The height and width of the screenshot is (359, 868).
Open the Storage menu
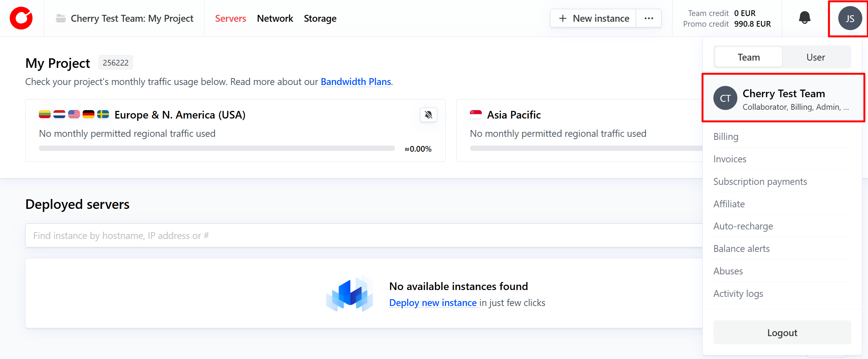320,18
